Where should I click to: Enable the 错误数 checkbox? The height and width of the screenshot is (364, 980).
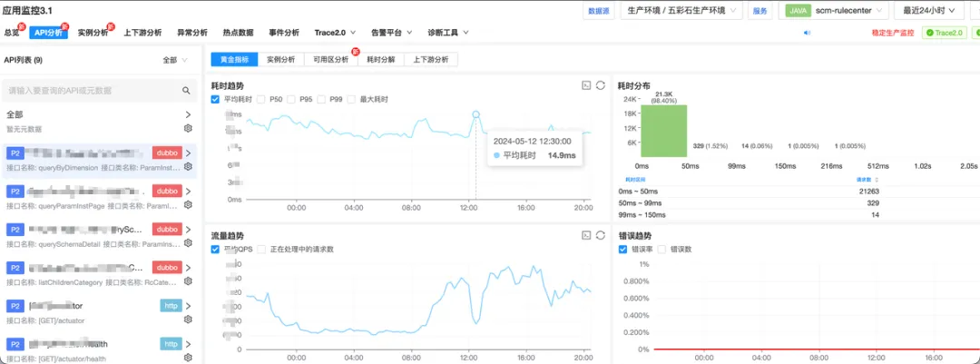[x=662, y=249]
